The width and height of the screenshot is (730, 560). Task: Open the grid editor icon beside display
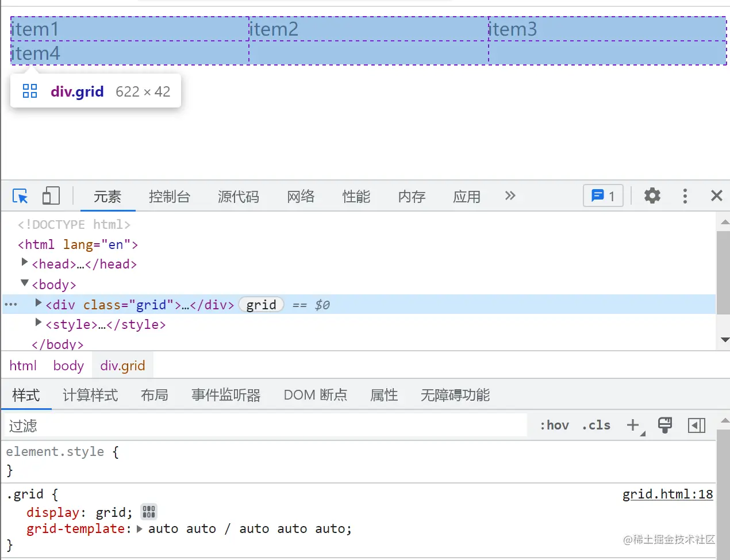[x=149, y=512]
